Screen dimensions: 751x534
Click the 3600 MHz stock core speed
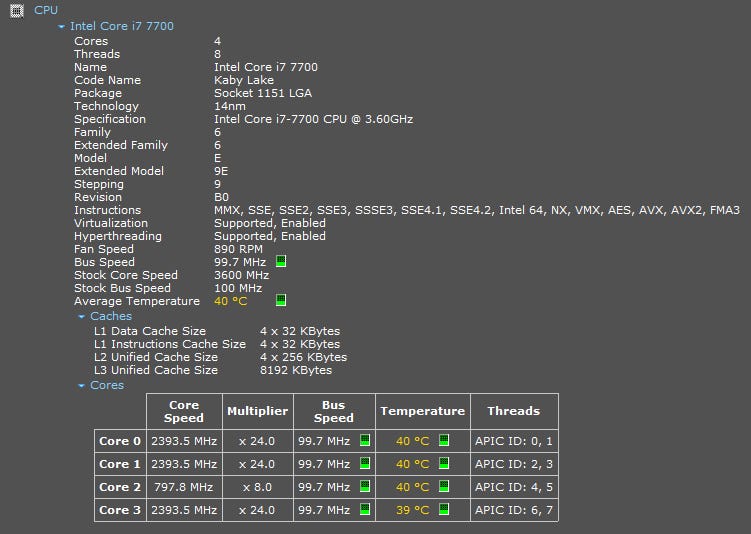point(241,275)
